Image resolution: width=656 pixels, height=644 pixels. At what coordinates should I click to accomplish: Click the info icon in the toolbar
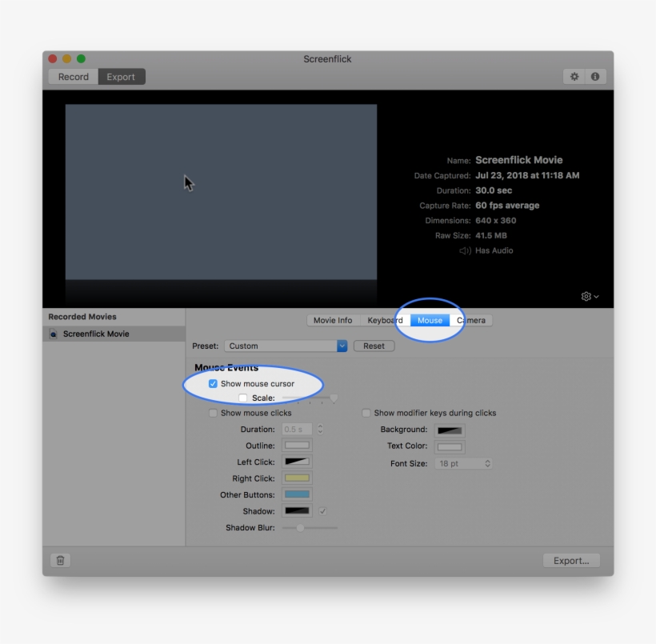tap(595, 76)
